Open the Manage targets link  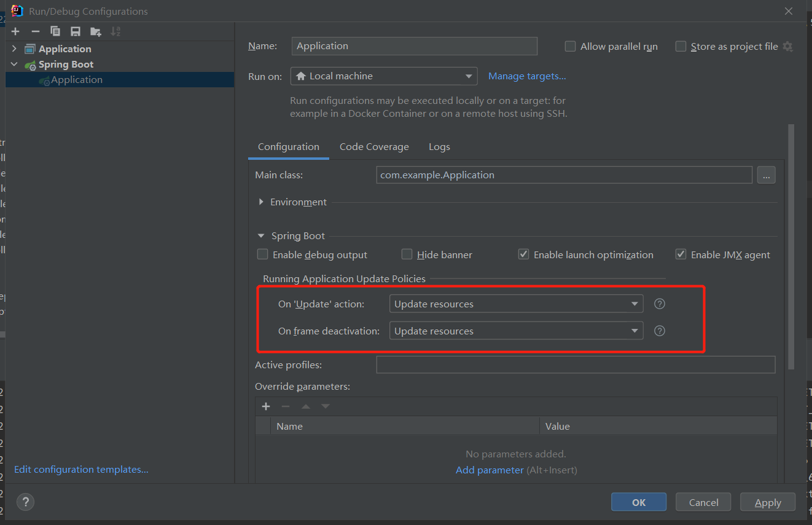(x=527, y=76)
